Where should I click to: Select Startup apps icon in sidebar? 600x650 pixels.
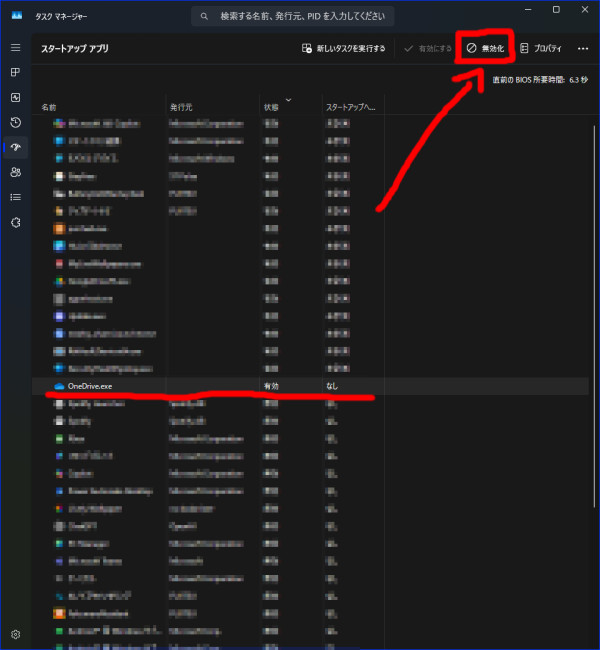[15, 147]
